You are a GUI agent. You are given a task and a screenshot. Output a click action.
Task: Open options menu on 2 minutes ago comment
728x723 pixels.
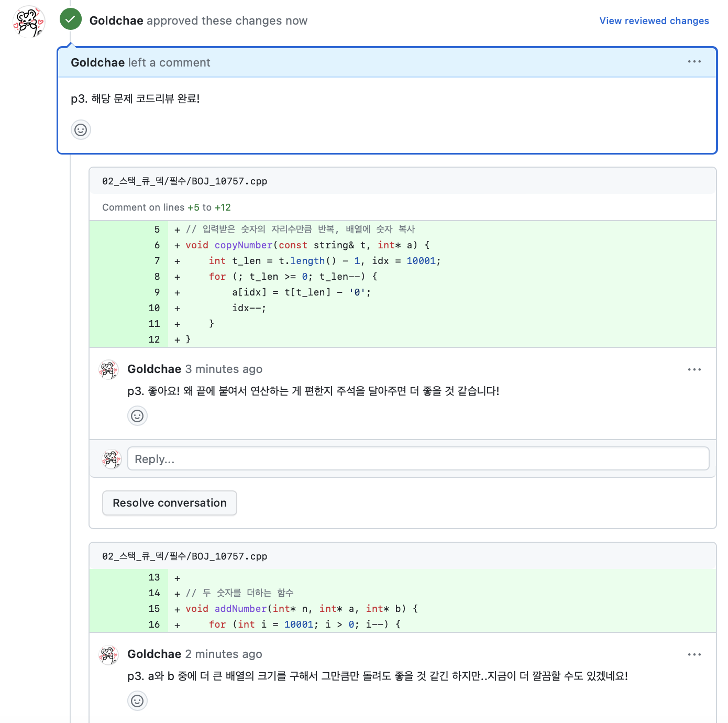click(x=694, y=655)
